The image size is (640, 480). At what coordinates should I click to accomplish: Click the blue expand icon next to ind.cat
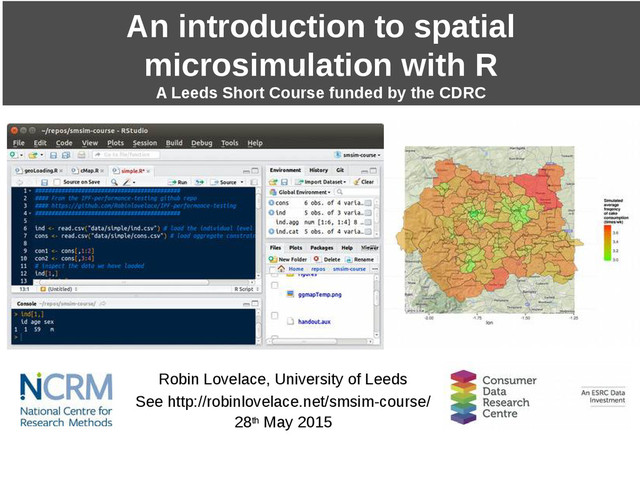271,231
